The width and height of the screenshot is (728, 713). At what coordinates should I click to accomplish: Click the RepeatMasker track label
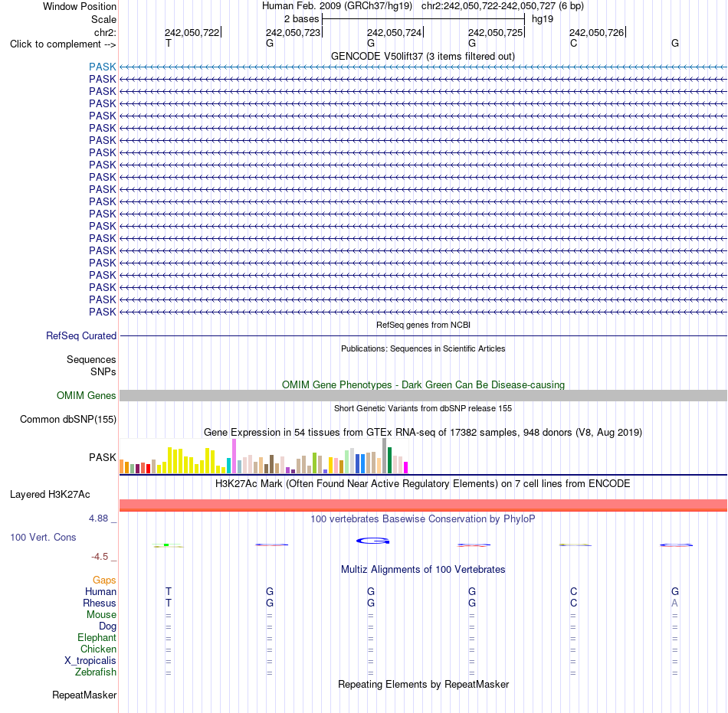(x=84, y=695)
